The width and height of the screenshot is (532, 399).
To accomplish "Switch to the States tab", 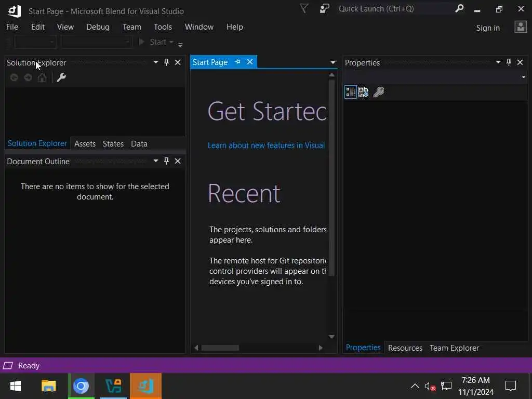I will click(113, 144).
